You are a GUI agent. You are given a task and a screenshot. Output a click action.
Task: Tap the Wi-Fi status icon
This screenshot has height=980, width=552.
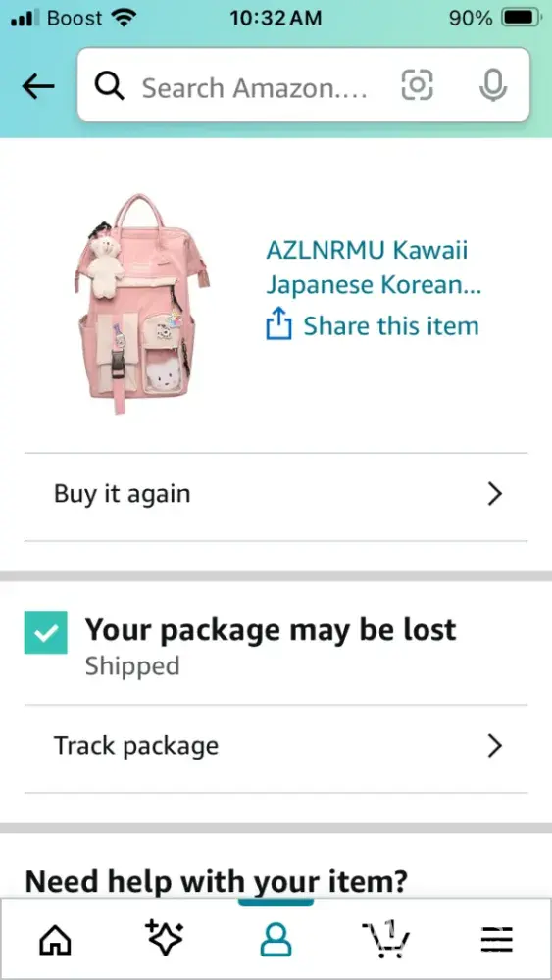click(x=125, y=18)
